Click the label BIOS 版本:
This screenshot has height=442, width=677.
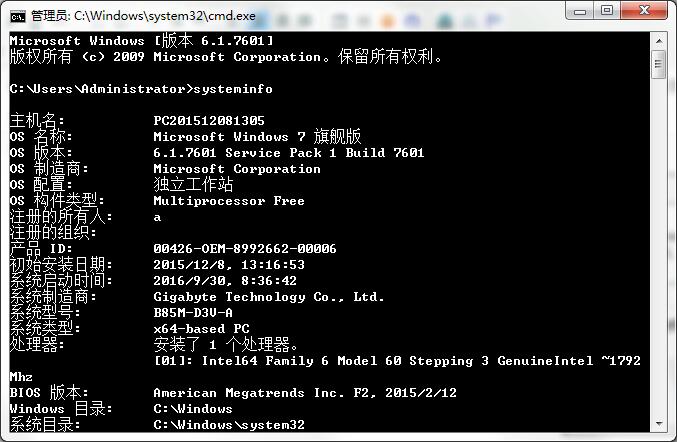pyautogui.click(x=49, y=392)
